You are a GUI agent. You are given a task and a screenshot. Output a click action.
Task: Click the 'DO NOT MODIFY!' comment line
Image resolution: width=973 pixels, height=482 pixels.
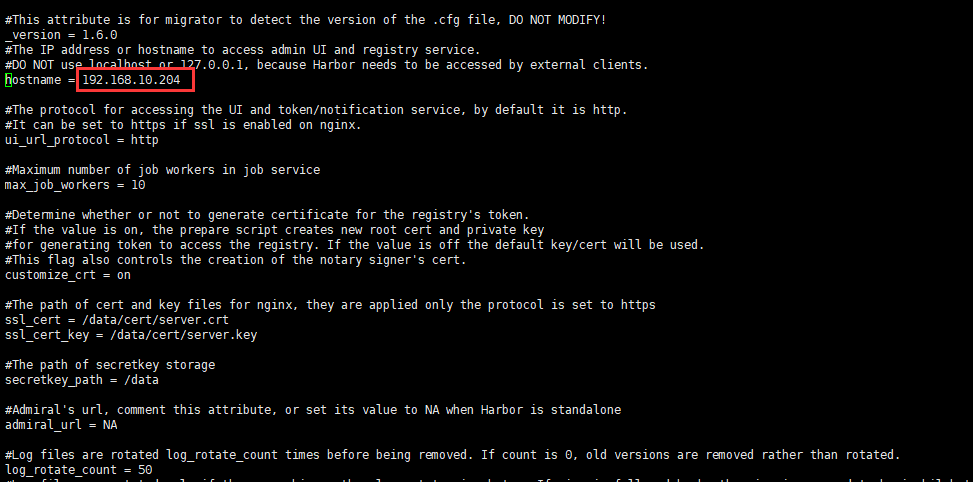pos(305,20)
